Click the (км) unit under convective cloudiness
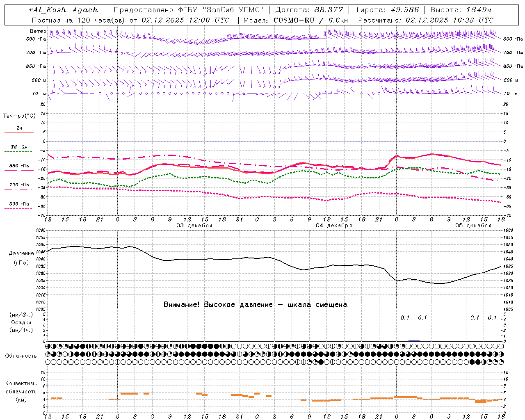This screenshot has width=525, height=420. click(x=21, y=399)
